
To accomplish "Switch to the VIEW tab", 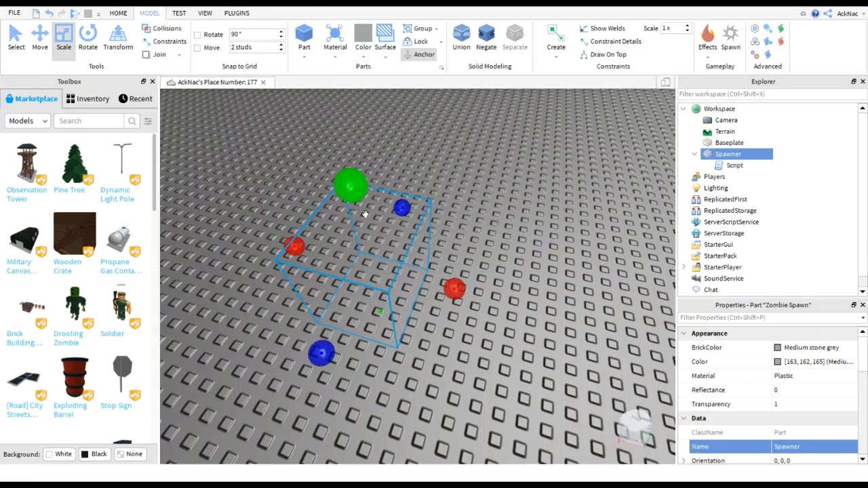I will [205, 13].
